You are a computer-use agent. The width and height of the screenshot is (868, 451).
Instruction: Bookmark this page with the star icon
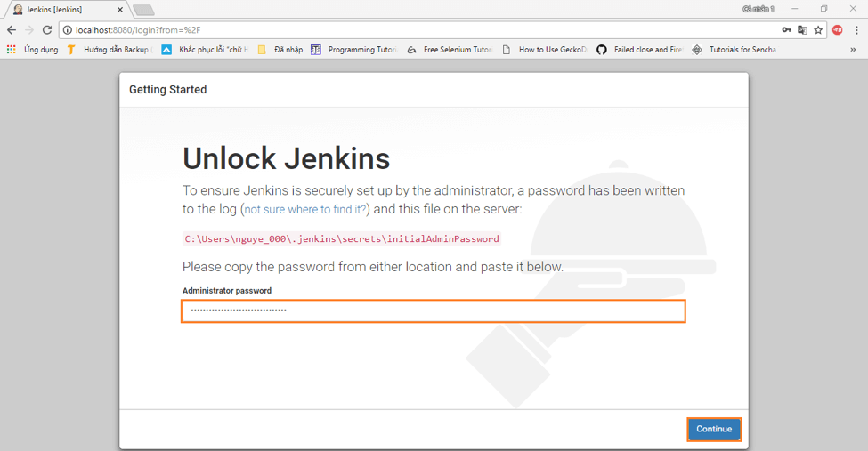pos(818,30)
